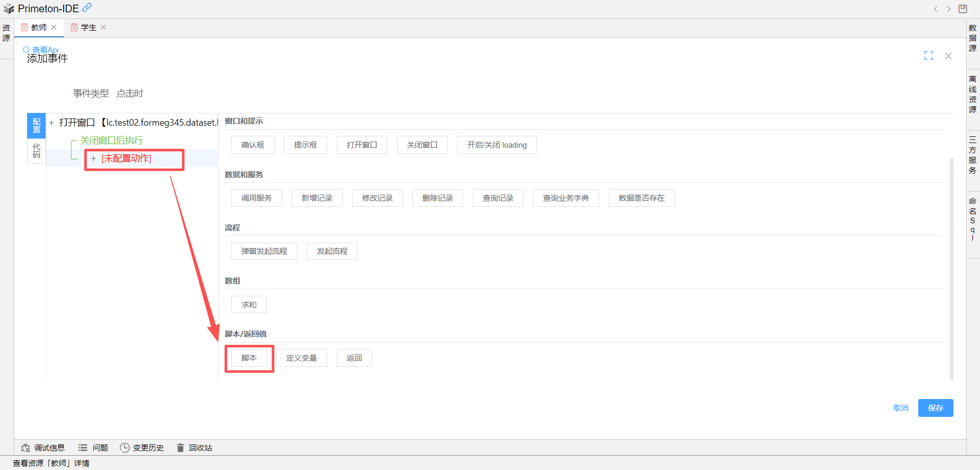Open the 变更历史 clock panel
Viewport: 980px width, 470px height.
(142, 448)
